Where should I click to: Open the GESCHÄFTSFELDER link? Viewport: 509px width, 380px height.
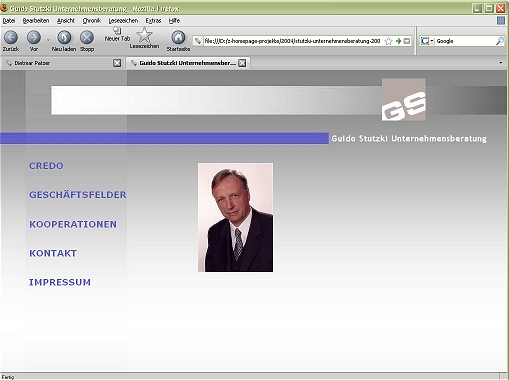click(78, 195)
